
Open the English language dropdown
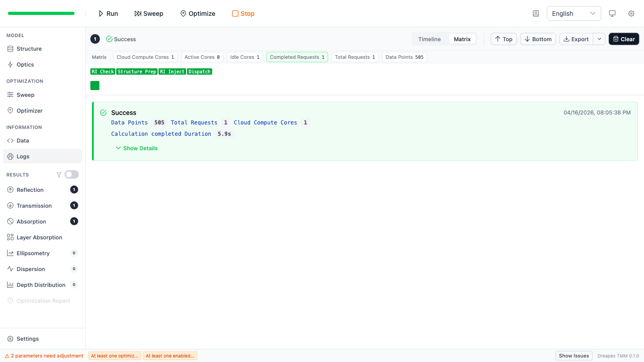coord(573,14)
